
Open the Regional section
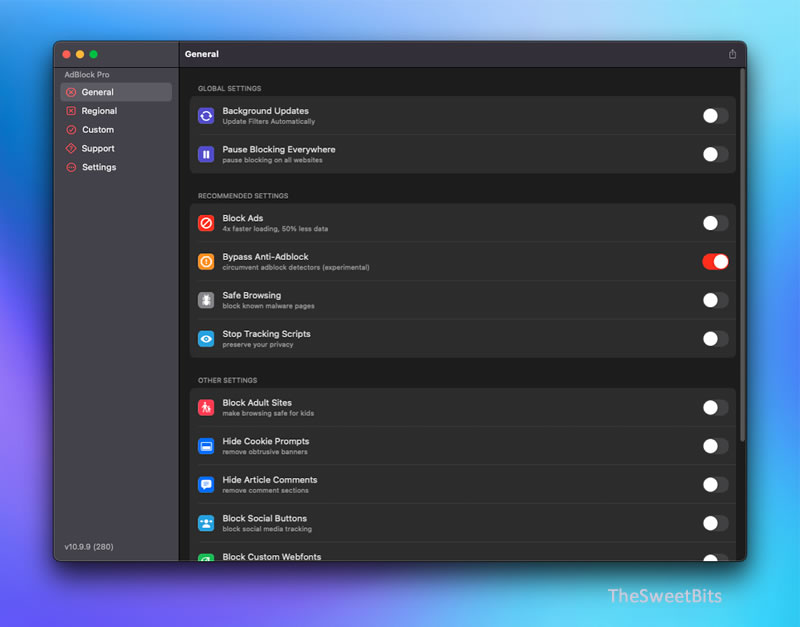coord(116,111)
